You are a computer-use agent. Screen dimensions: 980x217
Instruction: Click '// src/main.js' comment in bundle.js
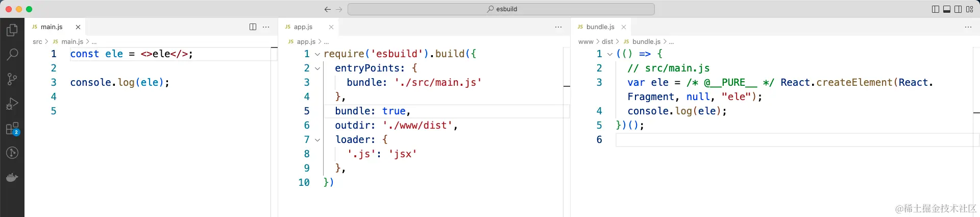669,68
